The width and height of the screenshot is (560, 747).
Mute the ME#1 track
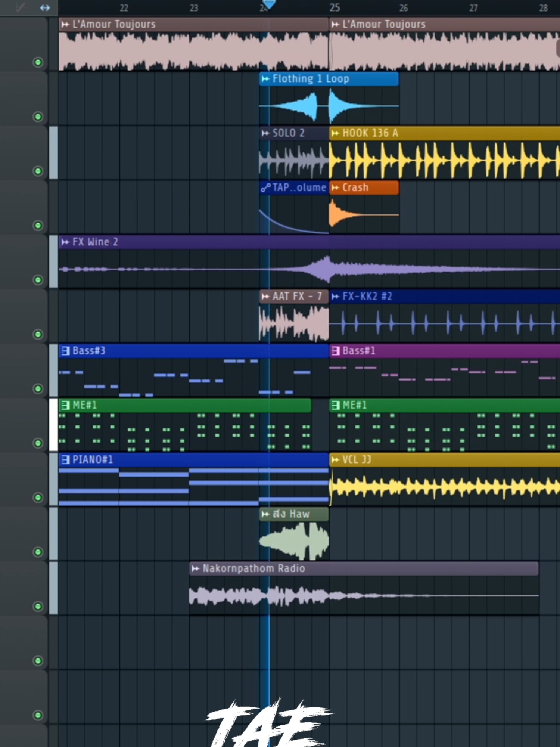coord(38,443)
